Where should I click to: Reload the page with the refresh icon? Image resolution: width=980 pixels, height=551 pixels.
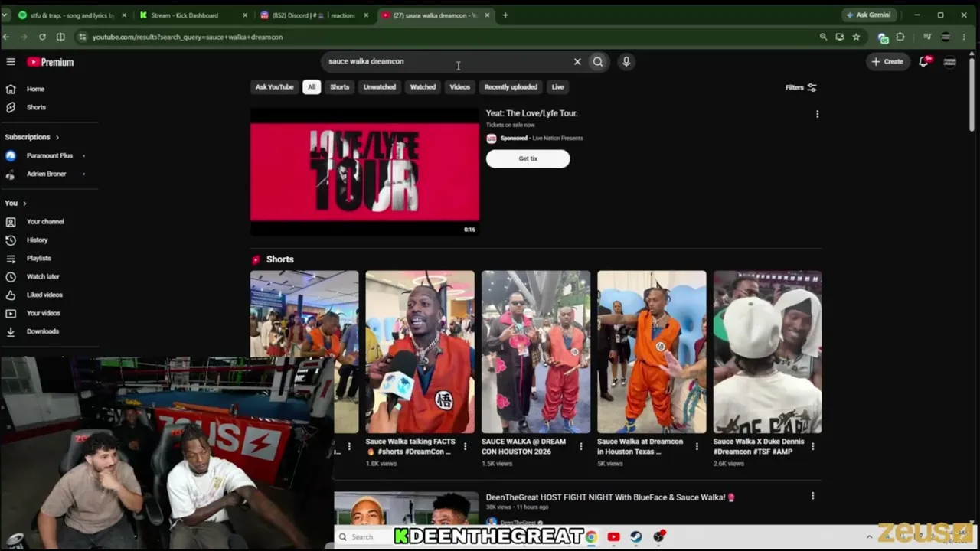point(42,37)
